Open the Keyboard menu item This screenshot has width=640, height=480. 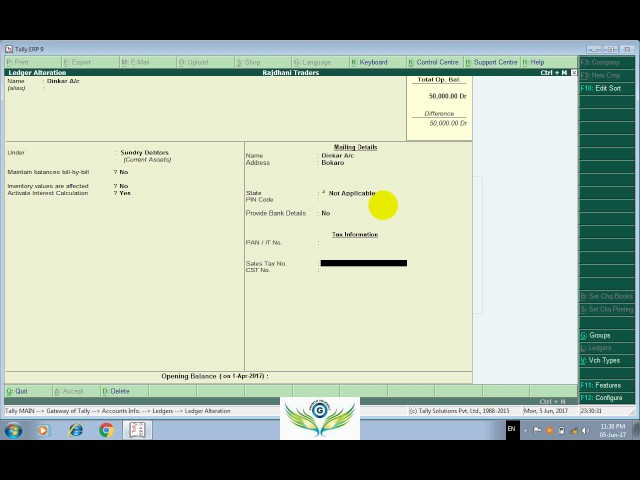(378, 62)
